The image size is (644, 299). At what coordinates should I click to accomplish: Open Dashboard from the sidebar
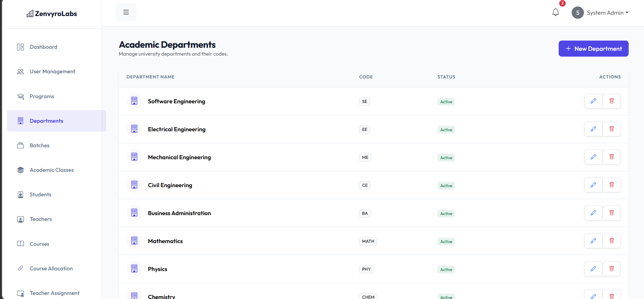click(x=43, y=47)
